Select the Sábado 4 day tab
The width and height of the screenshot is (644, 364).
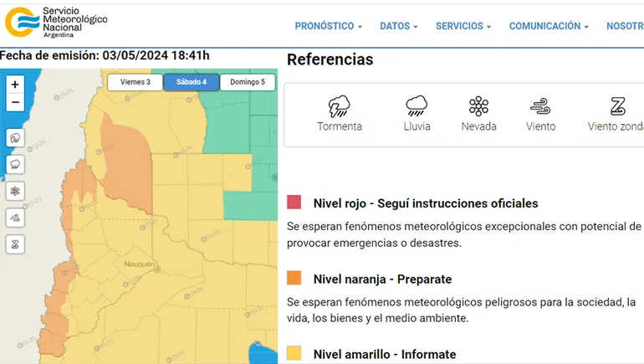(192, 82)
